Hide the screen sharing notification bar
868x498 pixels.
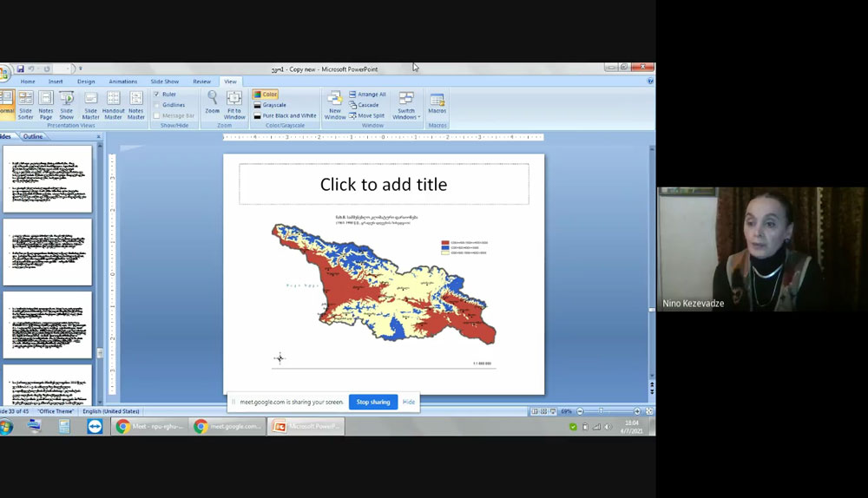pyautogui.click(x=409, y=402)
